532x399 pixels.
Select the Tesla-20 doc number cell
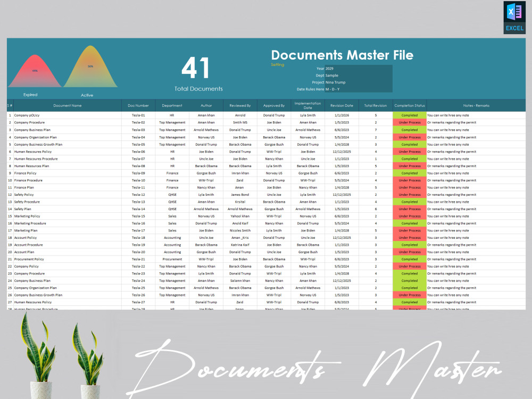coord(138,252)
